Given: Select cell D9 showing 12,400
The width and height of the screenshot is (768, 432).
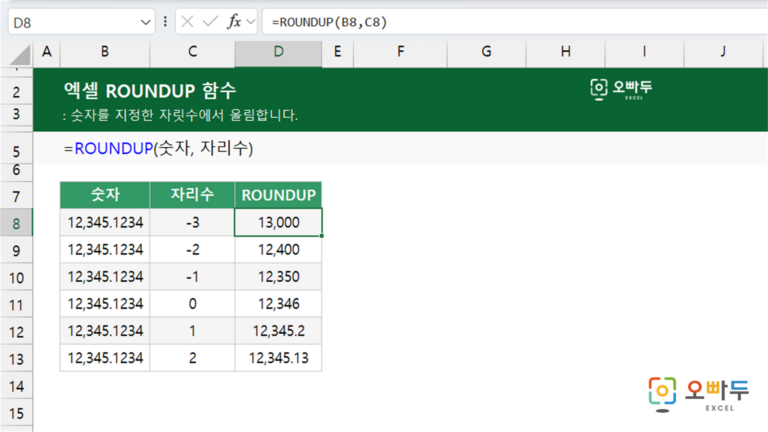Looking at the screenshot, I should point(278,250).
